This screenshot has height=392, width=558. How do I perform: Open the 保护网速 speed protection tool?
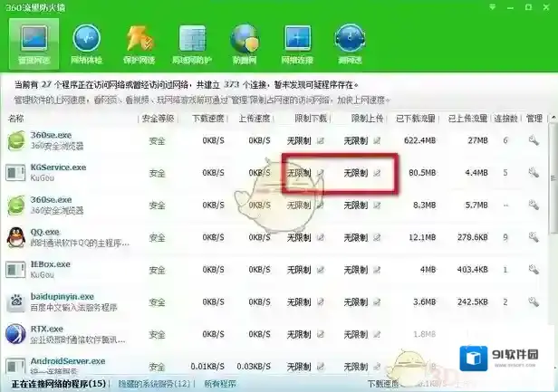click(x=139, y=44)
